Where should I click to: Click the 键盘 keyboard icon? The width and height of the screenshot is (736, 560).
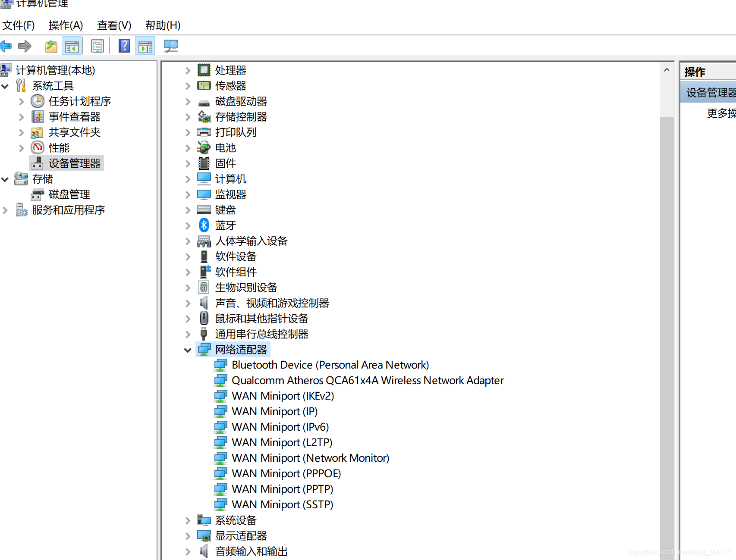(x=204, y=210)
